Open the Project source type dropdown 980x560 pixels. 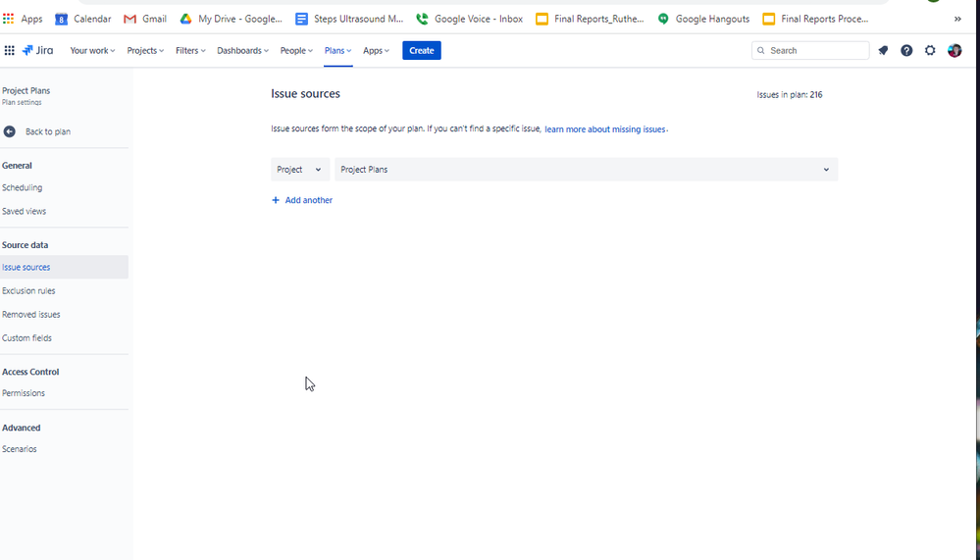pyautogui.click(x=300, y=170)
